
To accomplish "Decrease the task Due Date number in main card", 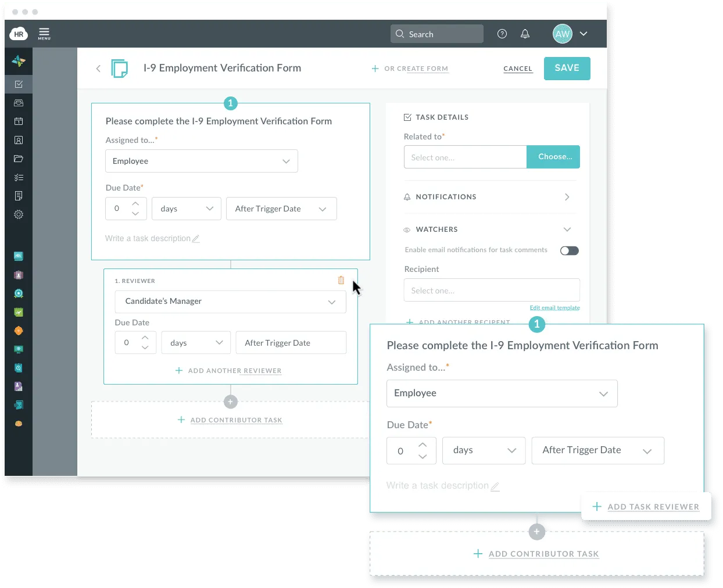I will coord(135,213).
